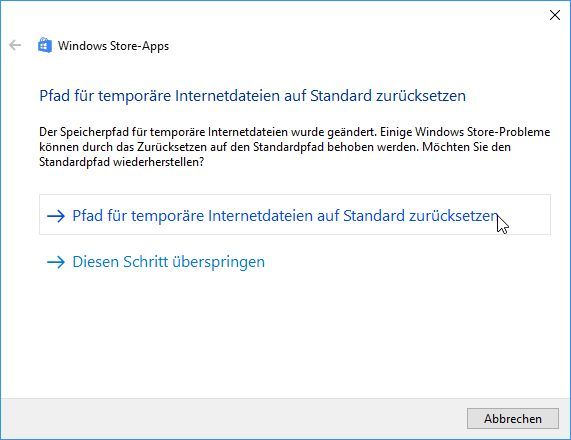Go back using the grey back arrow
571x440 pixels.
click(x=15, y=46)
